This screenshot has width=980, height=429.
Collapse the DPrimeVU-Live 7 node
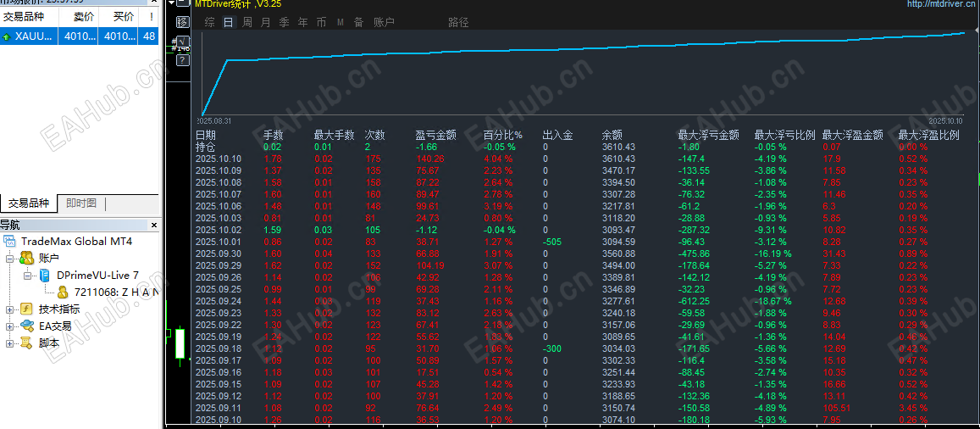pos(27,276)
